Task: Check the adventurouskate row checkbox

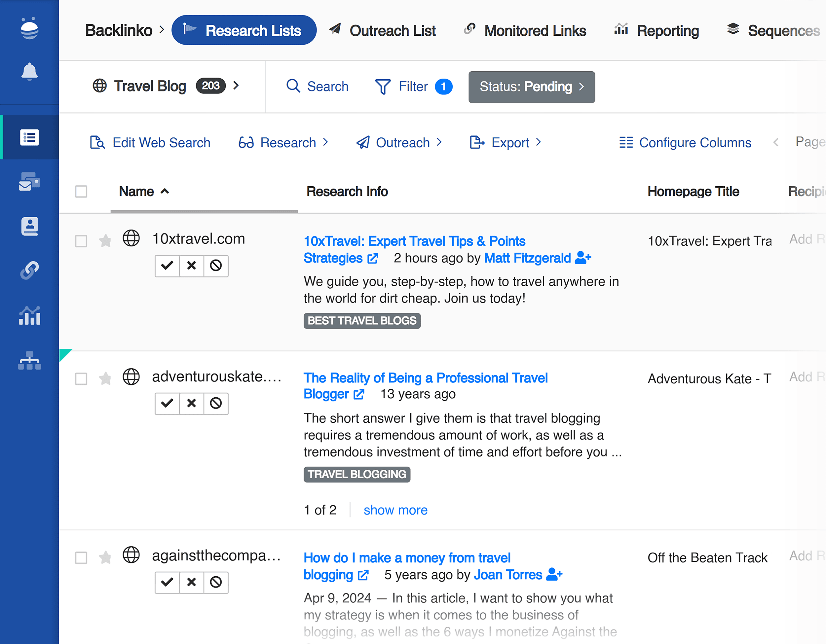Action: pyautogui.click(x=81, y=379)
